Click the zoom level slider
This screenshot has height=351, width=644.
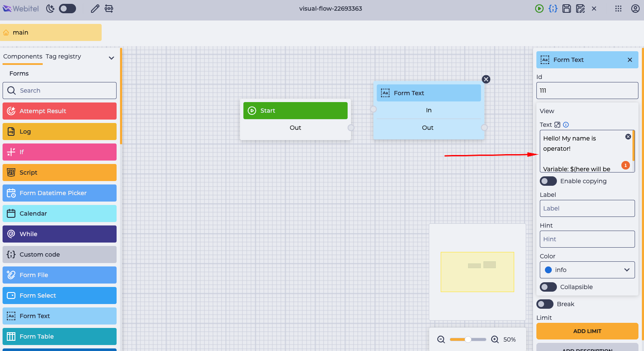(x=468, y=339)
